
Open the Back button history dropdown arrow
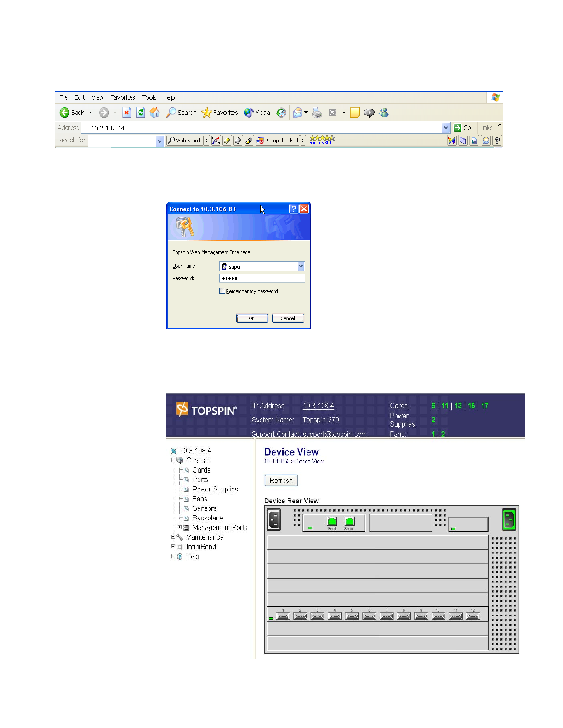tap(91, 113)
